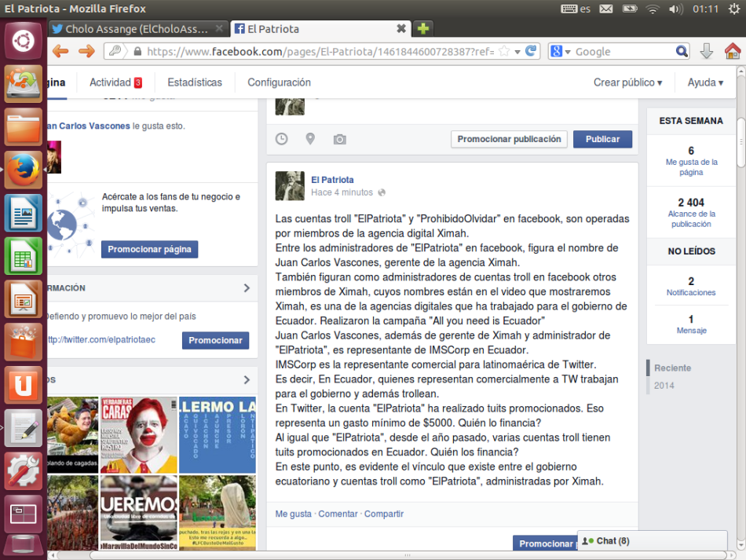Open workspace switcher launcher icon
This screenshot has height=560, width=746.
point(24,514)
